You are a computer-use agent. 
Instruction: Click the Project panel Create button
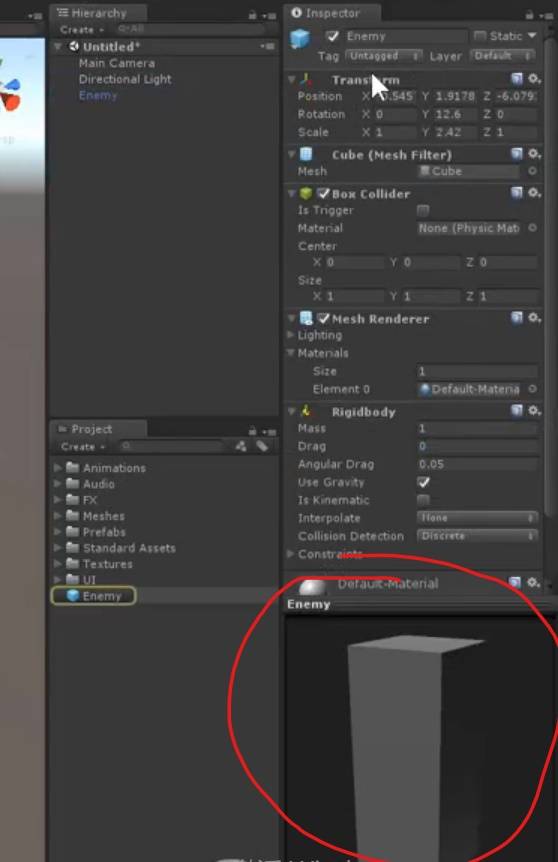coord(81,447)
